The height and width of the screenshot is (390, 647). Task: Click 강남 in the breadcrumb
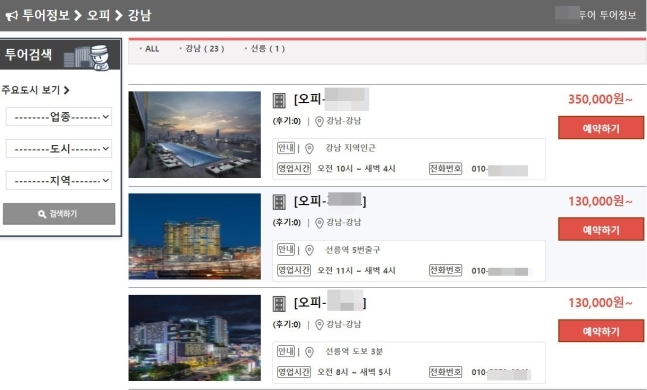(x=139, y=15)
